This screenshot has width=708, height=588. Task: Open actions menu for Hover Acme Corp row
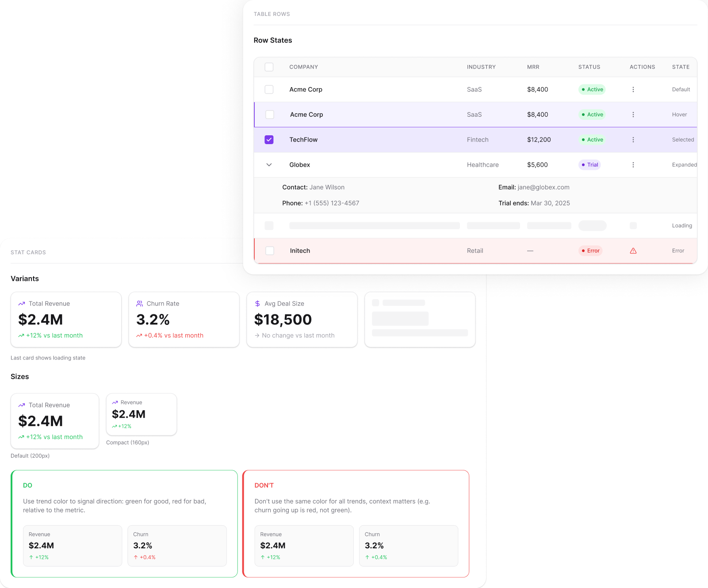[x=633, y=115]
